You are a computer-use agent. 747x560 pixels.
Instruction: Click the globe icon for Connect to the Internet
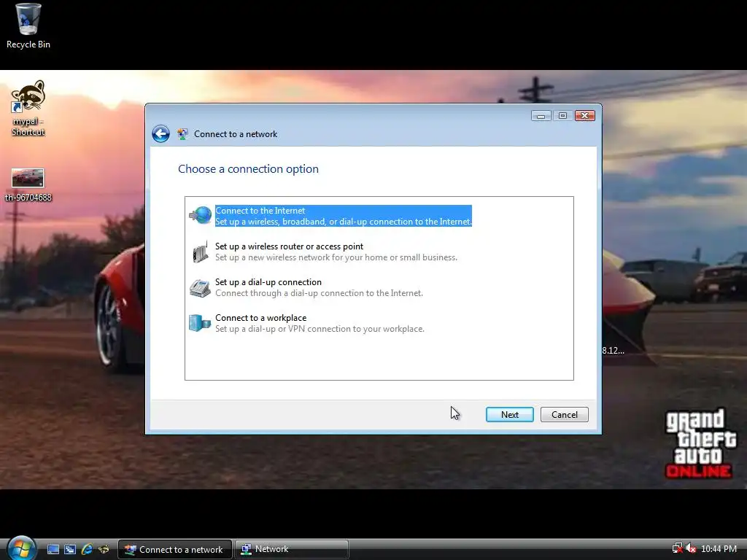click(x=200, y=215)
